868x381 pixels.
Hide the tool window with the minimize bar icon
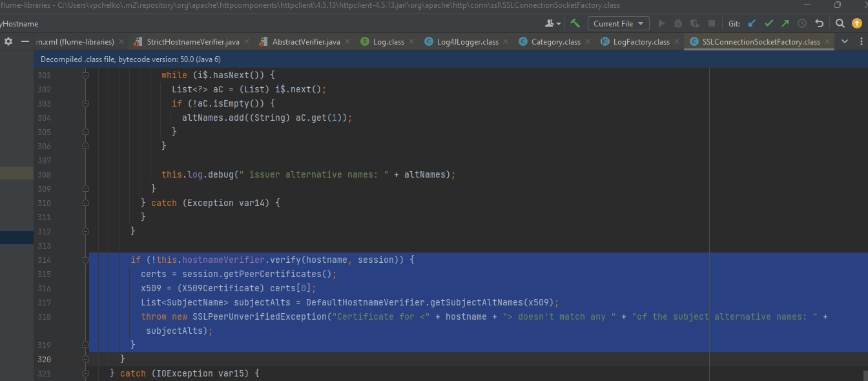[25, 41]
